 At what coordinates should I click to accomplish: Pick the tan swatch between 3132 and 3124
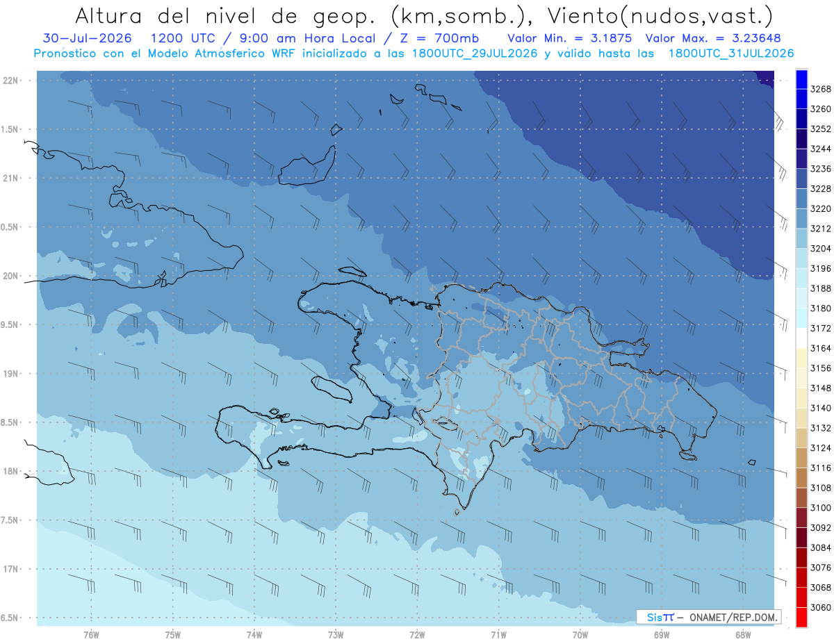(x=801, y=438)
